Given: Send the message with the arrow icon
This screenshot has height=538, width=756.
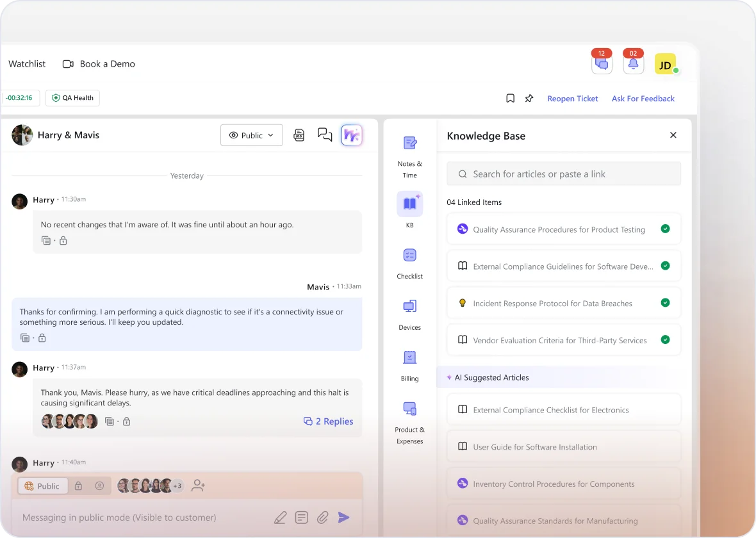Looking at the screenshot, I should tap(344, 518).
